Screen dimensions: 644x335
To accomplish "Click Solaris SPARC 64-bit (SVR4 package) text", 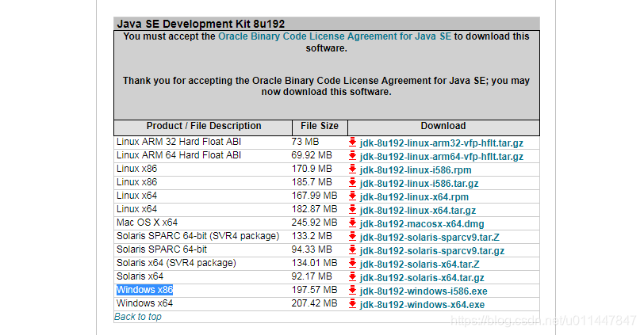I will coord(197,236).
